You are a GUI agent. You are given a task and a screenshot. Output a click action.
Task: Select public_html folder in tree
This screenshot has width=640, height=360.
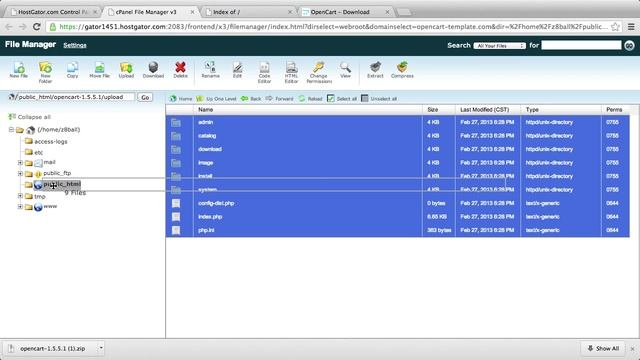(62, 184)
